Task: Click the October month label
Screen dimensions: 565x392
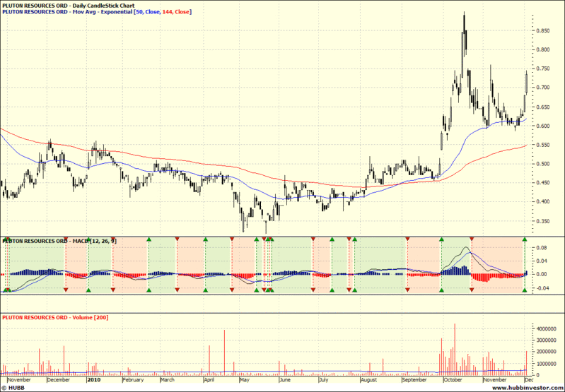Action: pyautogui.click(x=453, y=380)
